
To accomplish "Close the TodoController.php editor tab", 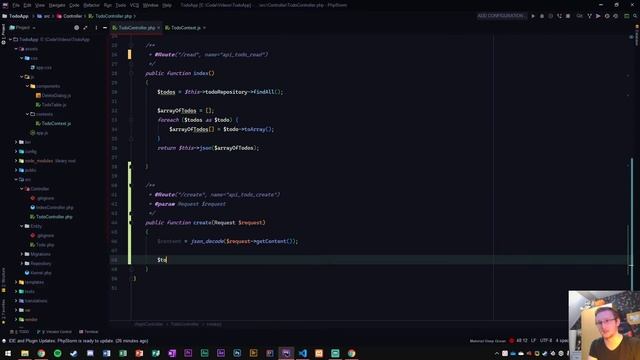I will click(159, 28).
